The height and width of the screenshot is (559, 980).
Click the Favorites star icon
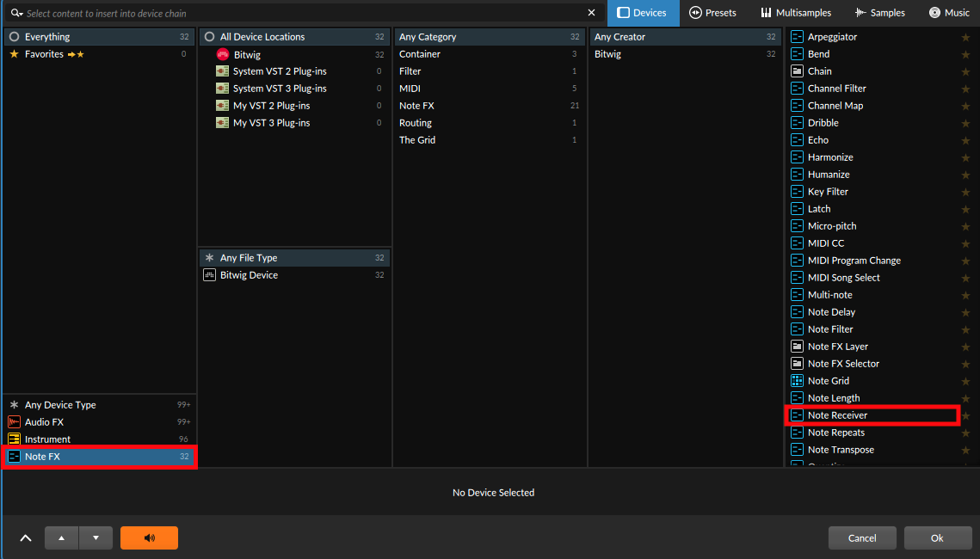coord(14,54)
